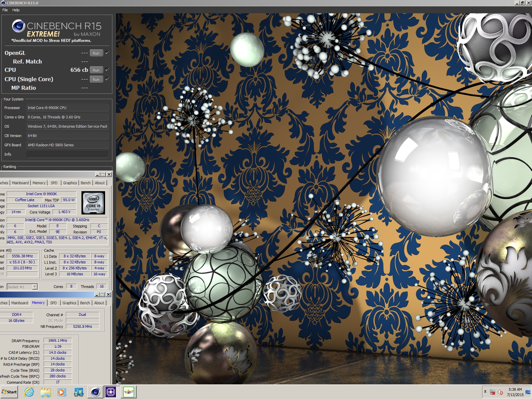The height and width of the screenshot is (399, 532).
Task: Run the CPU benchmark
Action: [x=96, y=70]
